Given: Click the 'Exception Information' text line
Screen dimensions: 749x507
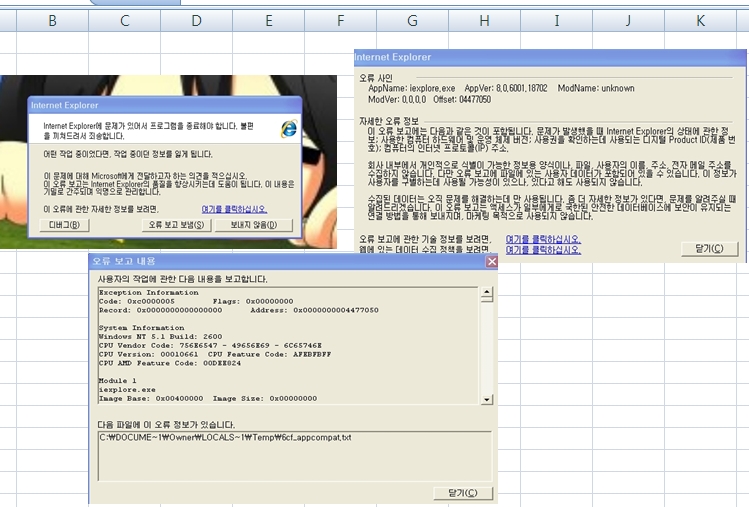Looking at the screenshot, I should 149,292.
